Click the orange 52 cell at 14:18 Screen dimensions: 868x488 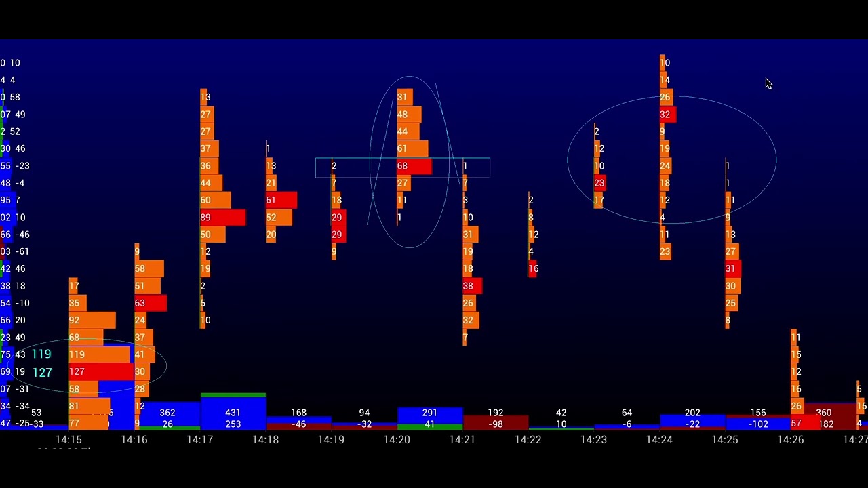coord(279,218)
